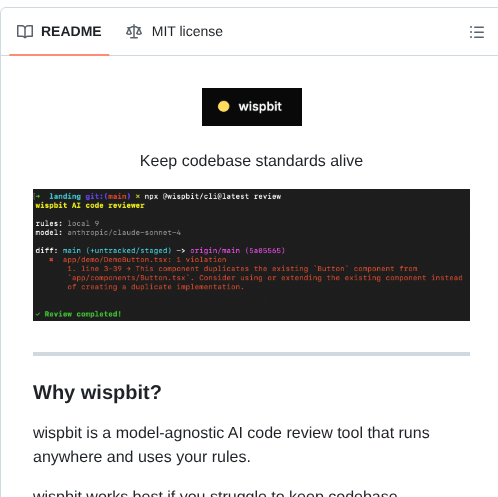The width and height of the screenshot is (498, 497).
Task: Open the README tab
Action: (59, 32)
